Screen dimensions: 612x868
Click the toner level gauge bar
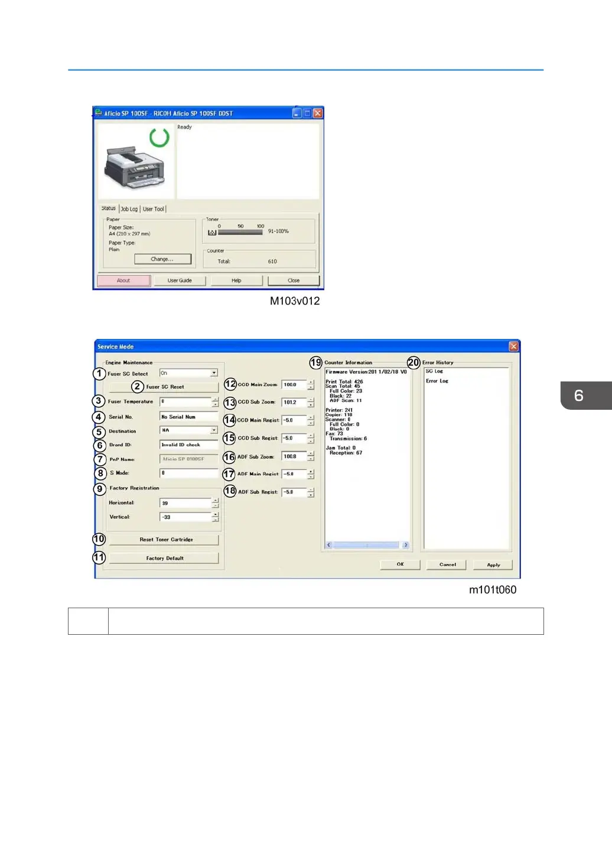pos(240,232)
